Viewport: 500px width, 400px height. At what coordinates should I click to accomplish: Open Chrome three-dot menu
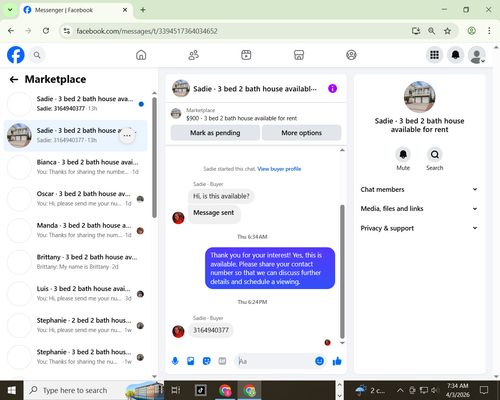pyautogui.click(x=489, y=31)
